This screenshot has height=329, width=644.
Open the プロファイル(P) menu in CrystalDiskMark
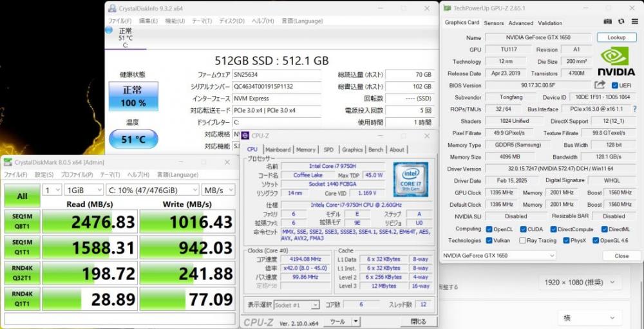77,174
